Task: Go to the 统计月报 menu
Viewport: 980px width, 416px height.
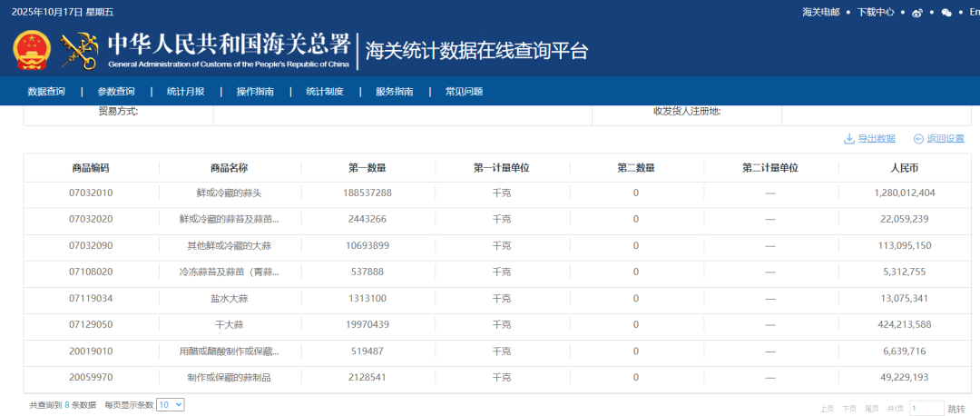Action: click(185, 92)
